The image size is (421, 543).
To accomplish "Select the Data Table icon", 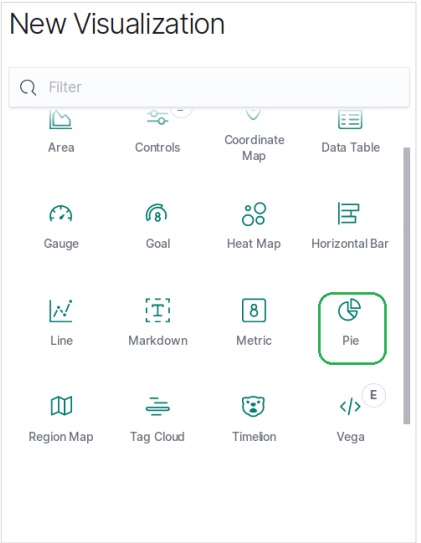I will 350,119.
